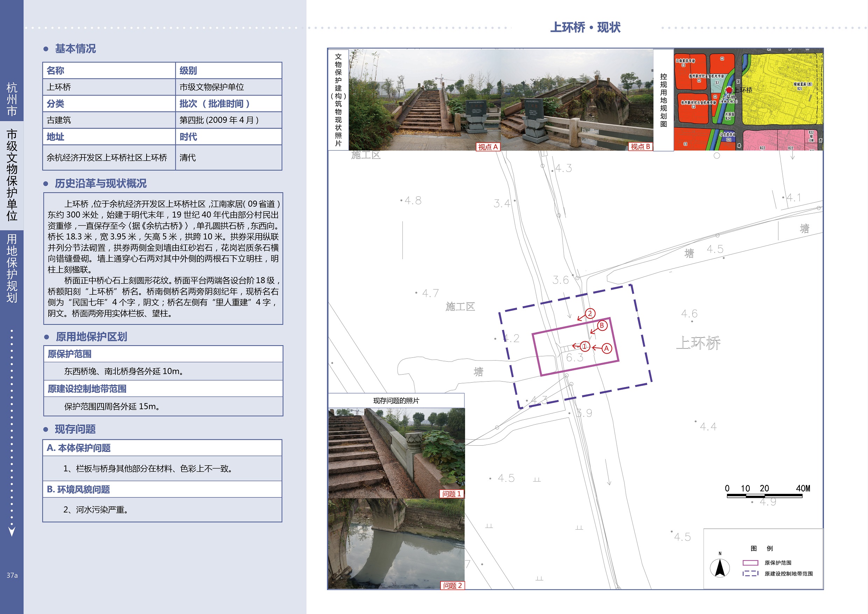Image resolution: width=868 pixels, height=614 pixels.
Task: Click circled viewpoint marker A on the map
Action: [606, 348]
